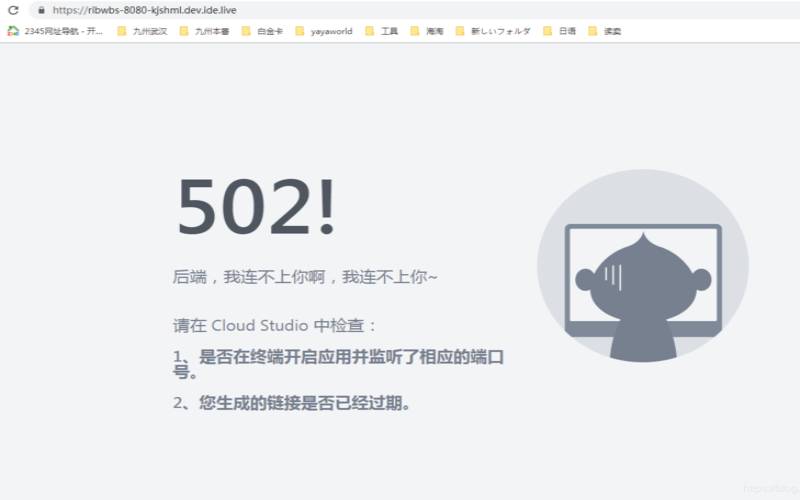Click the Cloud Studio monkey mascot illustration
This screenshot has width=800, height=500.
643,266
